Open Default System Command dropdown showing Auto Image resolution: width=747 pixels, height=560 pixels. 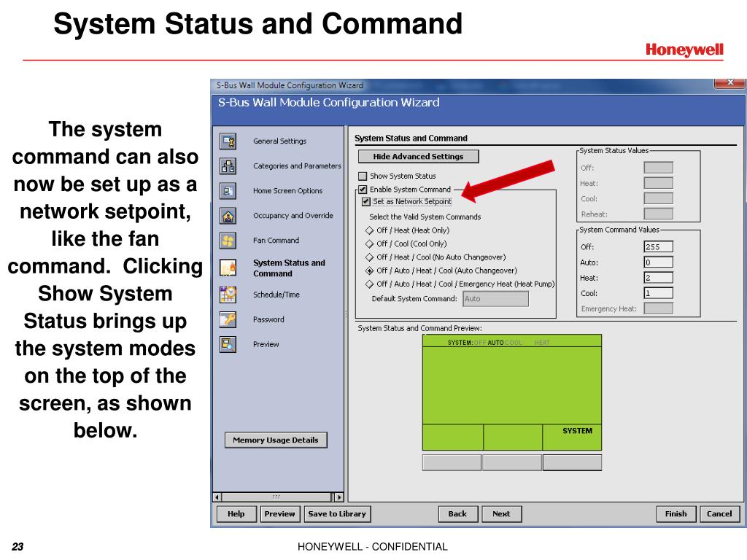495,299
